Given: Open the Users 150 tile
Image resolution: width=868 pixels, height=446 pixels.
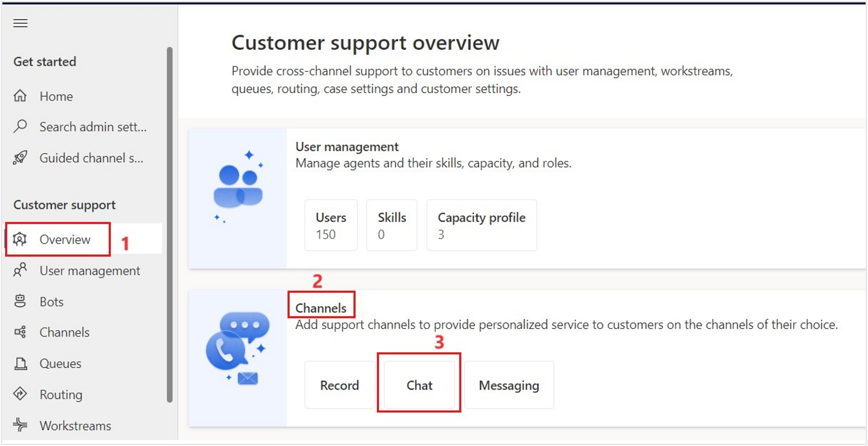Looking at the screenshot, I should [331, 225].
